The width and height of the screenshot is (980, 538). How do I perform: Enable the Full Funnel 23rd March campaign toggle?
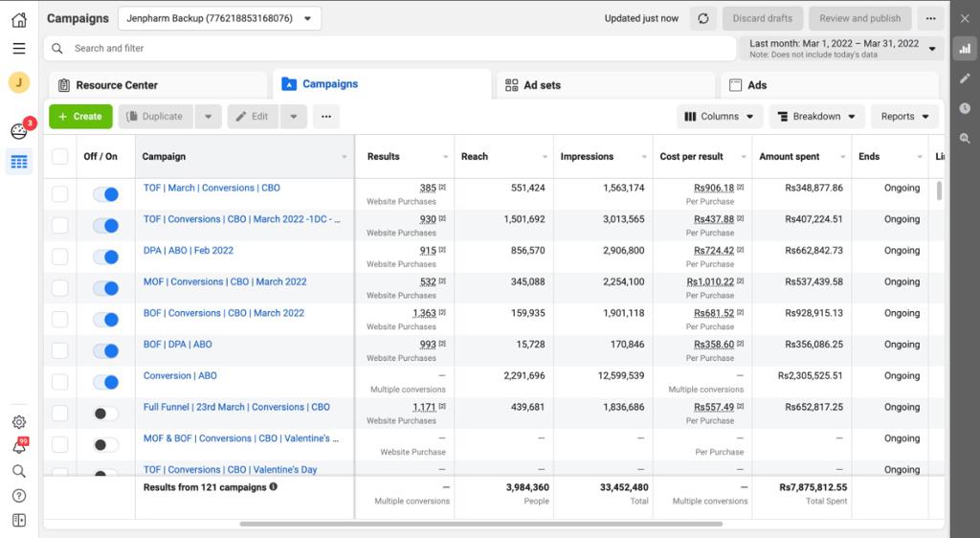point(105,414)
